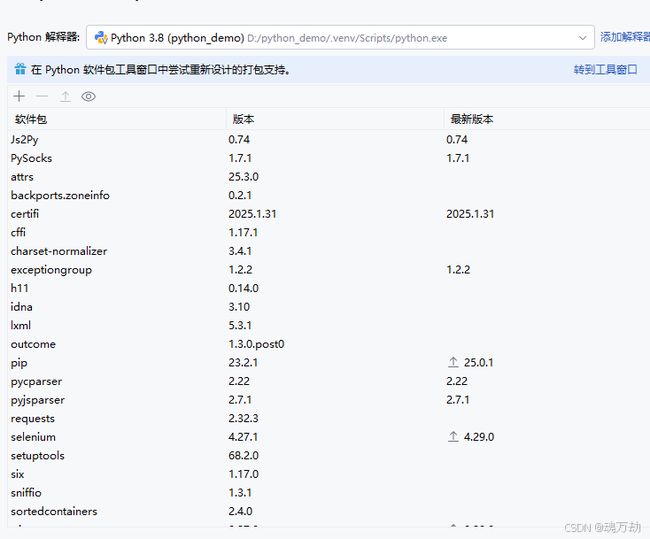Viewport: 650px width, 539px height.
Task: Select the PySocks package row
Action: pyautogui.click(x=328, y=158)
